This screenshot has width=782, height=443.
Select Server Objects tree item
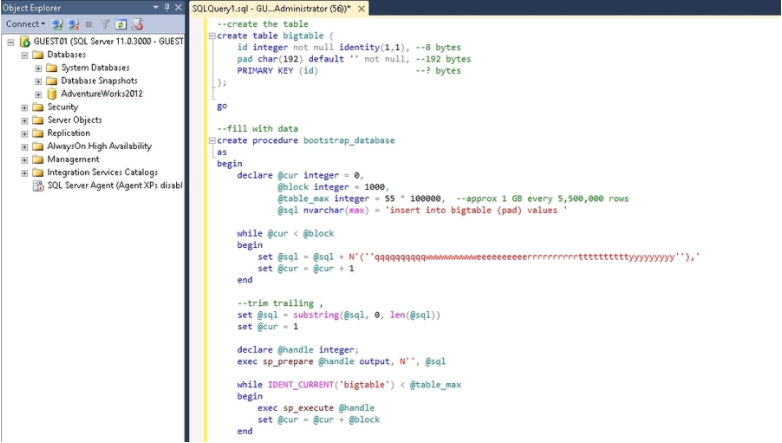click(x=74, y=120)
